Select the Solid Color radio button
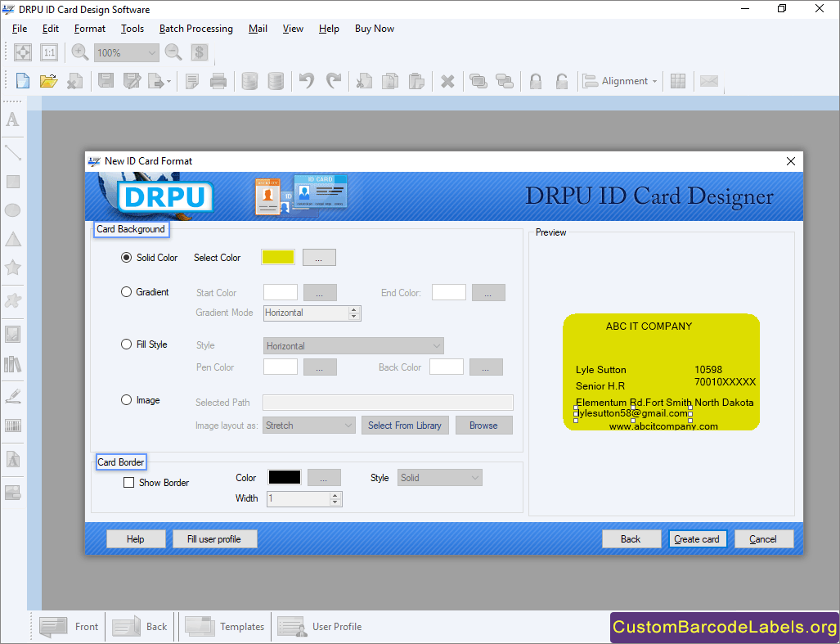Viewport: 840px width, 644px height. click(126, 258)
